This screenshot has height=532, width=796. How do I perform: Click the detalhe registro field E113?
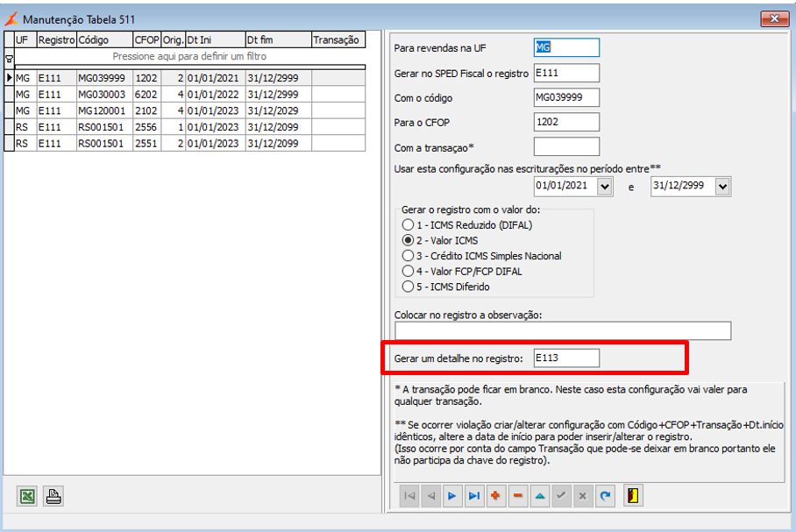[x=566, y=358]
